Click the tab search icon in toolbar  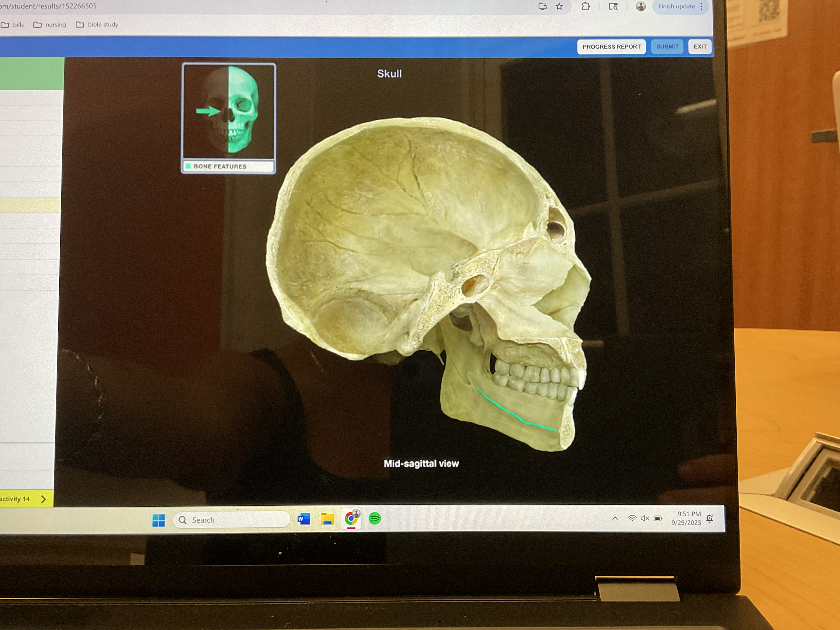613,6
